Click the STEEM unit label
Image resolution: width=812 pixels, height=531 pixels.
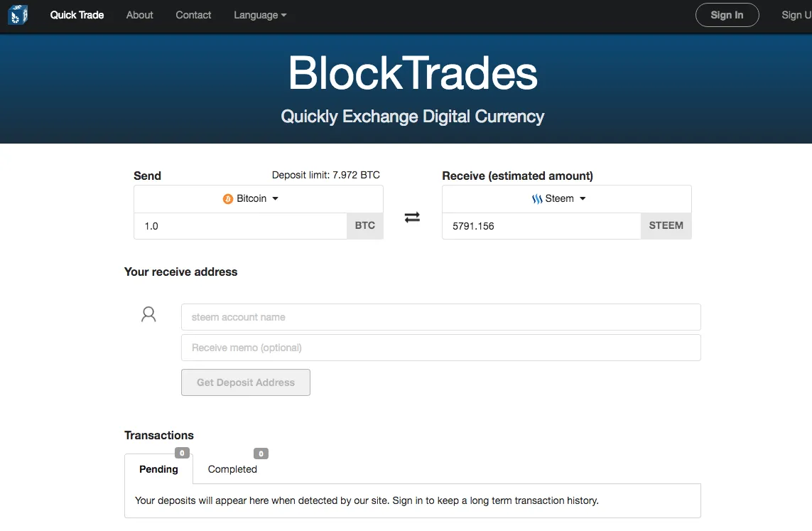pos(666,226)
